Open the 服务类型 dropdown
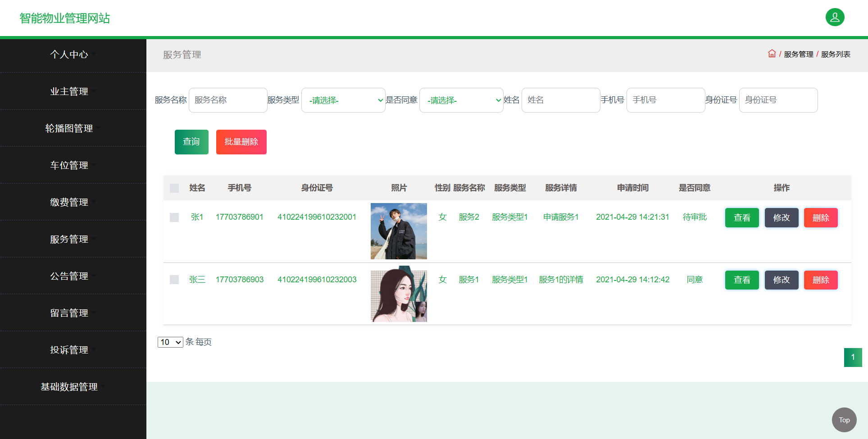The image size is (868, 439). click(343, 100)
